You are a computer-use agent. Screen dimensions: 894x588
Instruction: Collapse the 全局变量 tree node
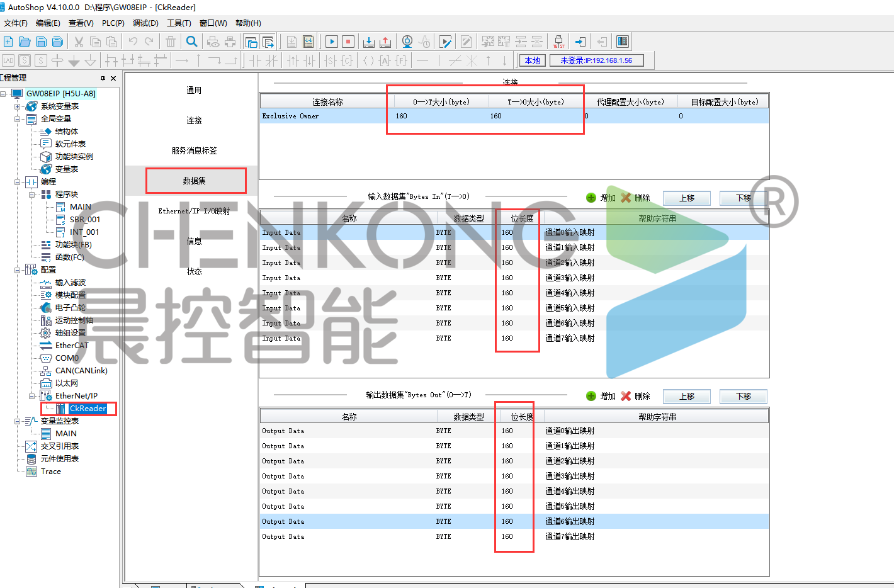pos(18,119)
